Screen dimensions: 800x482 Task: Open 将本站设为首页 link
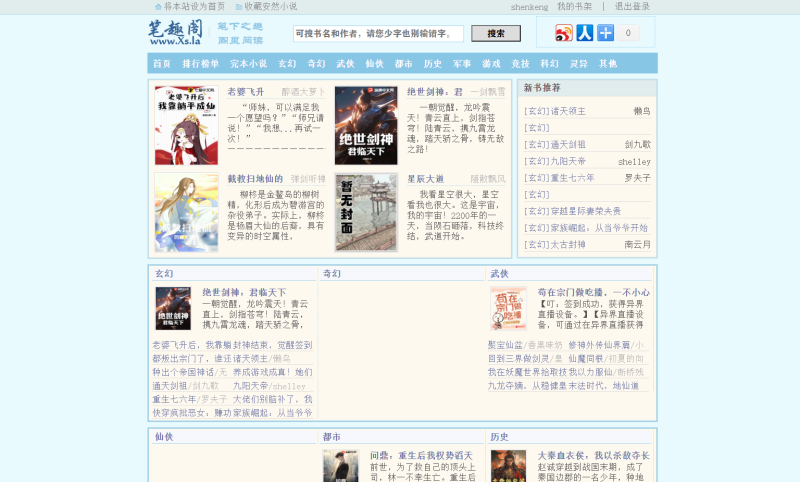coord(194,7)
